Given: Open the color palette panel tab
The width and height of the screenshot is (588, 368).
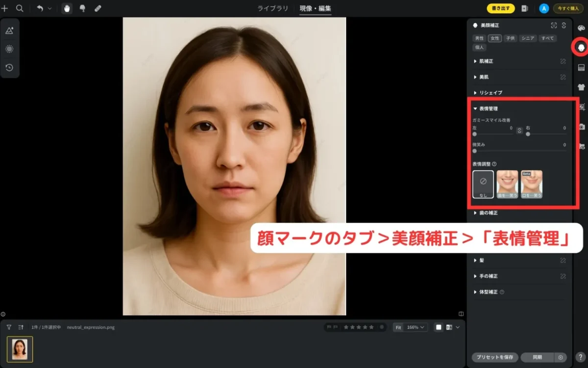Looking at the screenshot, I should point(581,28).
